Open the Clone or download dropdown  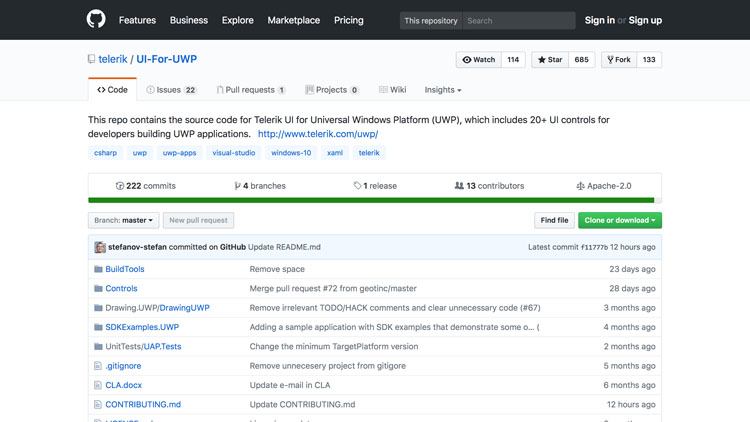tap(620, 220)
